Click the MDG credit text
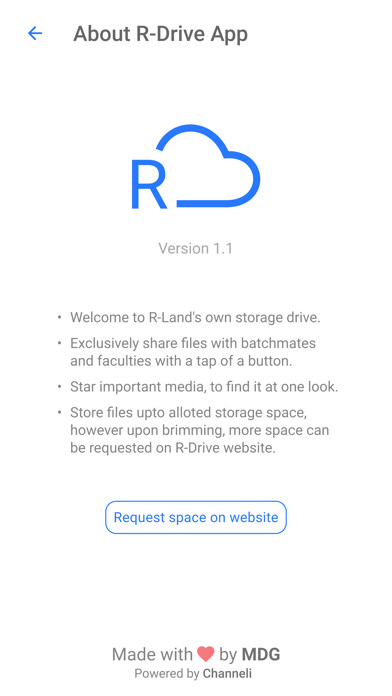The image size is (392, 696). click(261, 654)
